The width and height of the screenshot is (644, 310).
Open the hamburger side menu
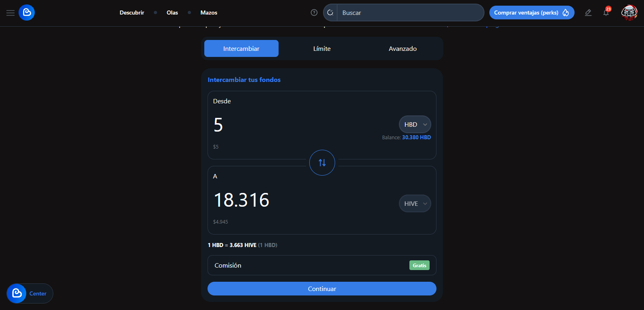click(10, 13)
